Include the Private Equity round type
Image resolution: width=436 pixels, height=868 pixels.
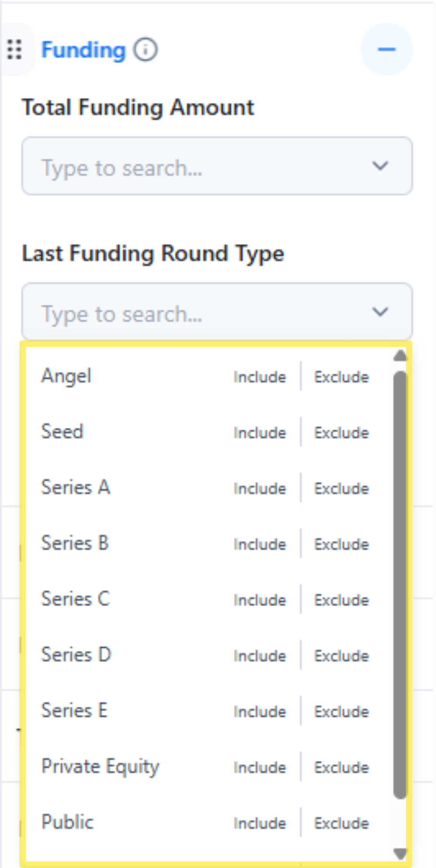pyautogui.click(x=260, y=767)
